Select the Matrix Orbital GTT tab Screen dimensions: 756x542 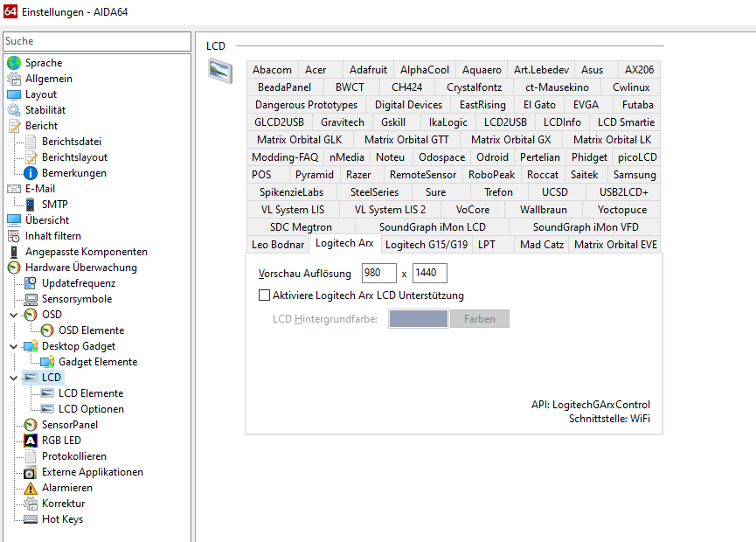click(x=406, y=140)
